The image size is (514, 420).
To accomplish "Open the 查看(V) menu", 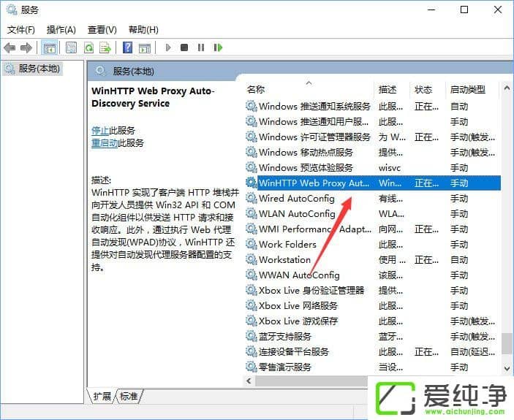I will pyautogui.click(x=102, y=30).
